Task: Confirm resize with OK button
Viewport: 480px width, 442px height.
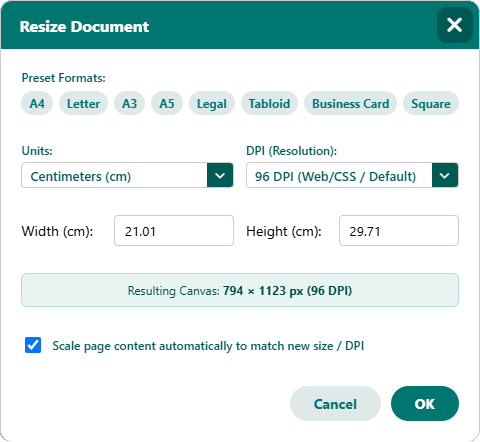Action: pyautogui.click(x=425, y=404)
